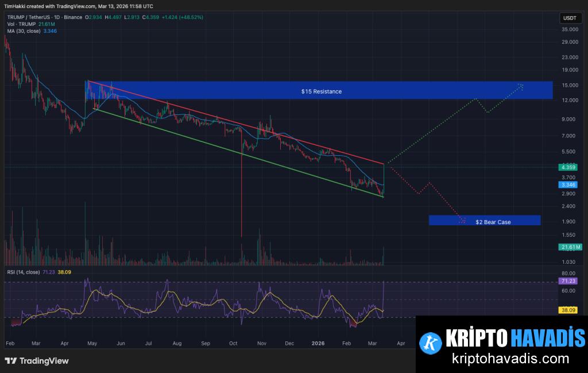
Task: Select the green 4.359 current price tag
Action: [x=569, y=167]
